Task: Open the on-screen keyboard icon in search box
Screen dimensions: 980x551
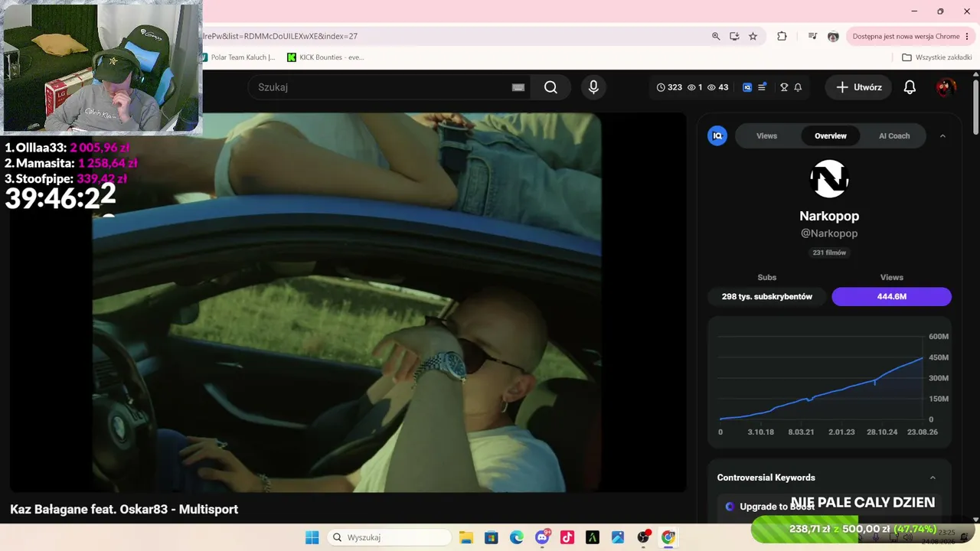Action: [x=518, y=87]
